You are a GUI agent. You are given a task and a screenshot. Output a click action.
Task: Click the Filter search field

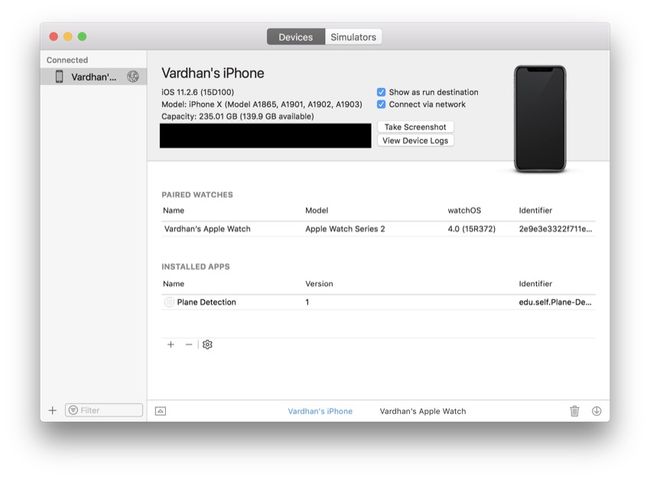tap(104, 410)
